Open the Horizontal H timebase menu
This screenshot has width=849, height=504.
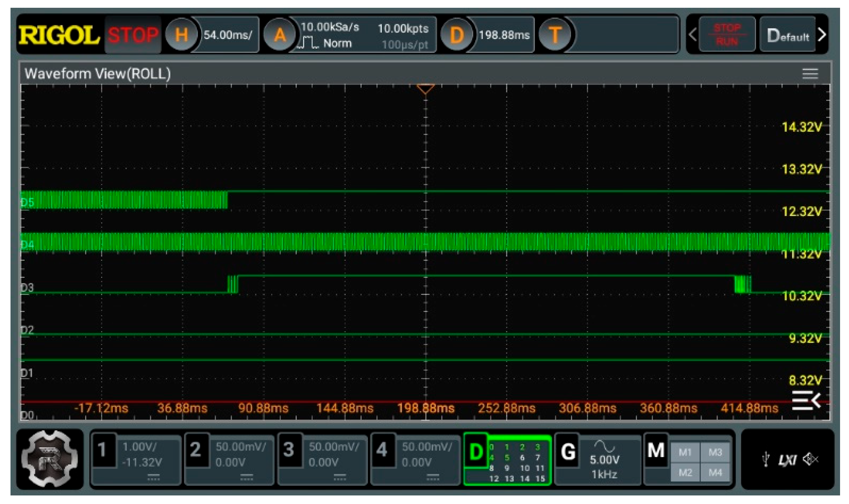pos(181,35)
